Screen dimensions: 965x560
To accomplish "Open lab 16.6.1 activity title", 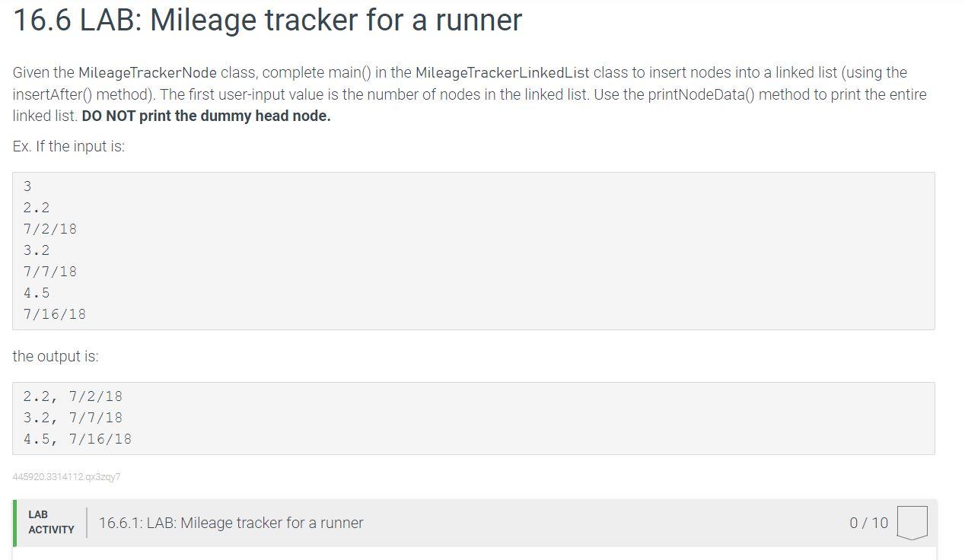I will [x=231, y=523].
